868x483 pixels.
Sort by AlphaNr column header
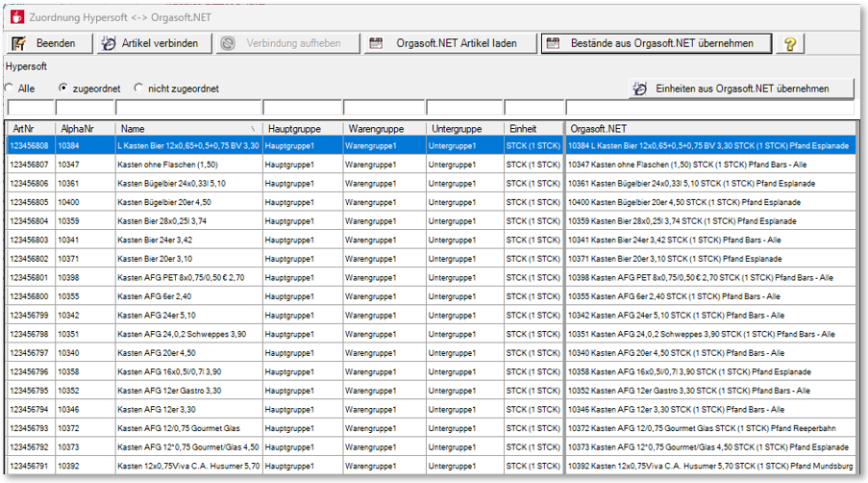85,129
